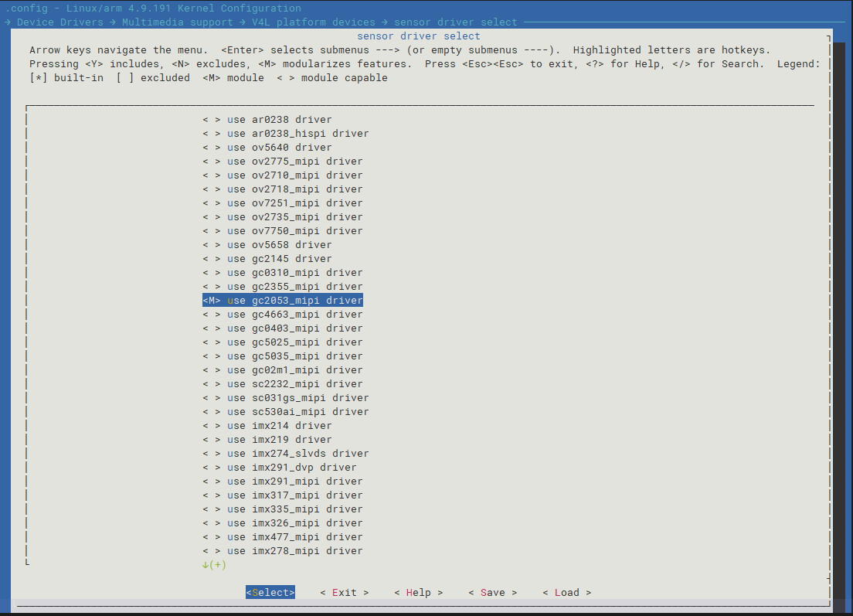Select the gc2145 driver entry
Viewport: 853px width, 616px height.
pyautogui.click(x=267, y=258)
